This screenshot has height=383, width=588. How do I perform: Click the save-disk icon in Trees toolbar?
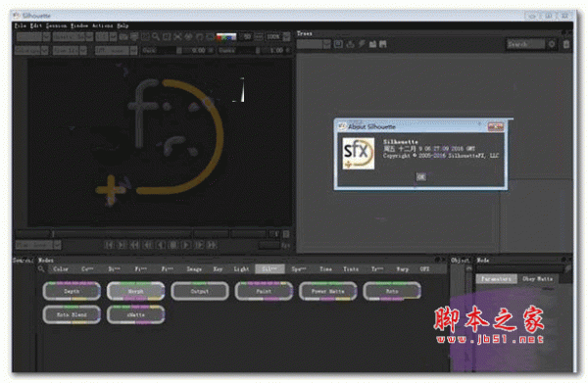[383, 44]
